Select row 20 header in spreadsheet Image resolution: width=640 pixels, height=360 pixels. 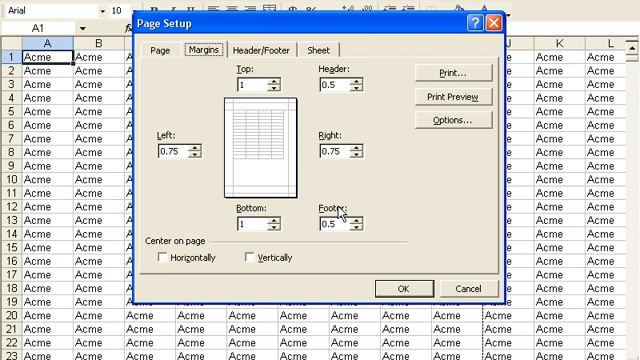coord(11,316)
